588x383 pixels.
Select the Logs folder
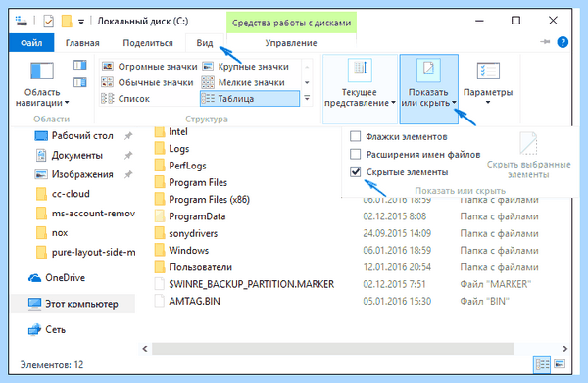pos(171,149)
